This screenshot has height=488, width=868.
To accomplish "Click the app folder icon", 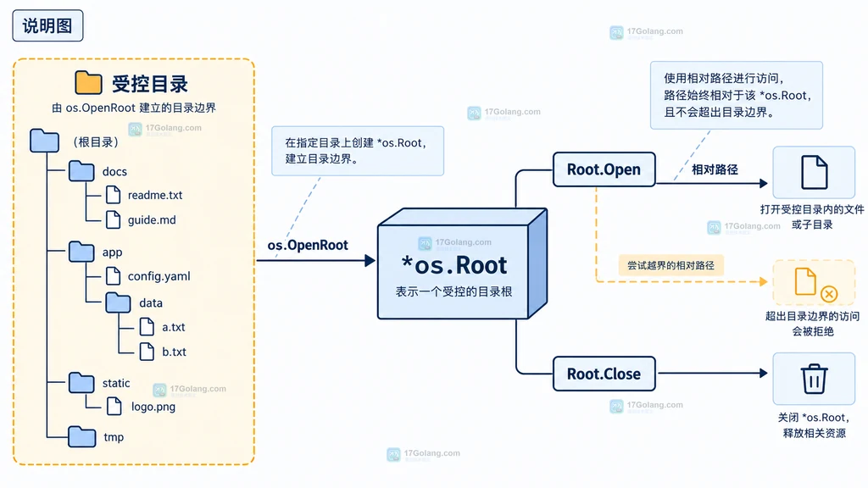I will coord(81,252).
